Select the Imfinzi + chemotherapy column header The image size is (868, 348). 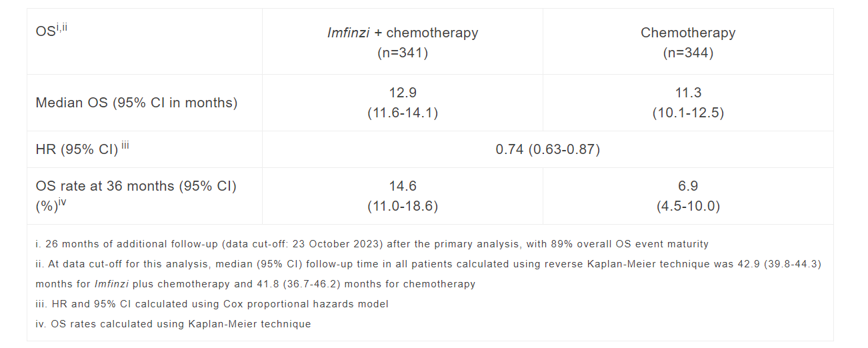click(403, 33)
